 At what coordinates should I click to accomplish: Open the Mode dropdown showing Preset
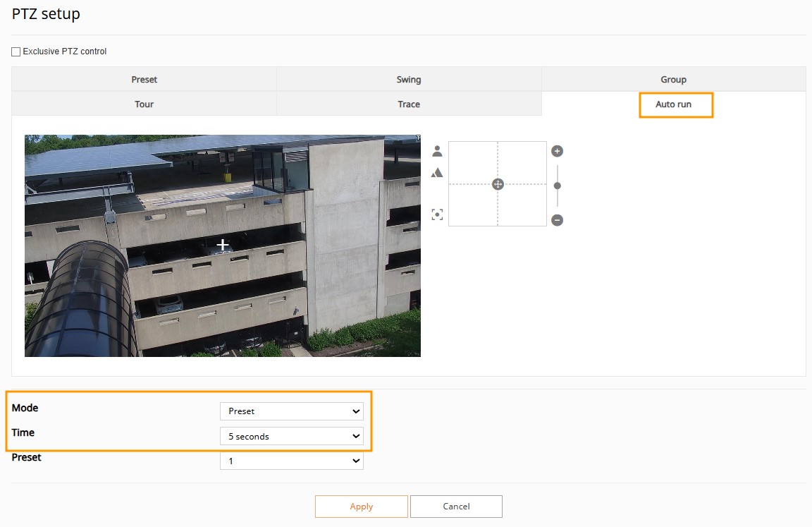click(x=291, y=411)
